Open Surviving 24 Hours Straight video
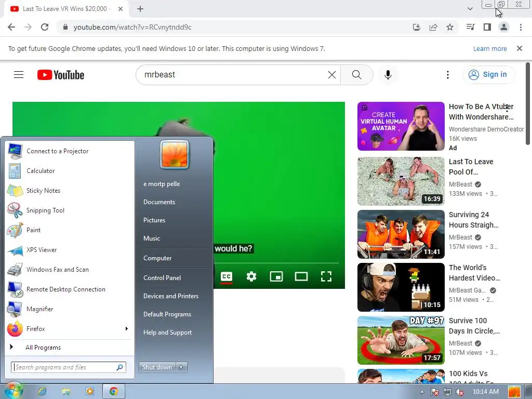 click(401, 234)
